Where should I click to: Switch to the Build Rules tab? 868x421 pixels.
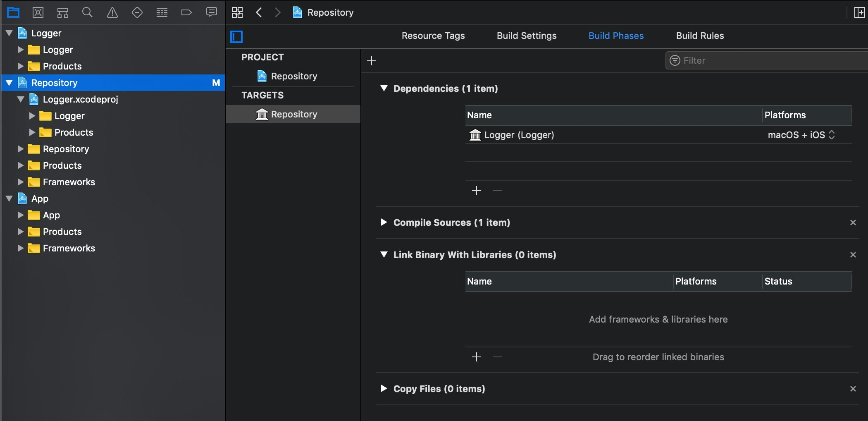tap(700, 36)
